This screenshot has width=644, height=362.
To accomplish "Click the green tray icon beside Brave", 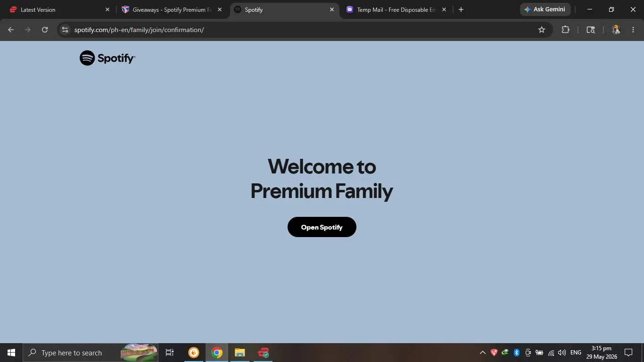I will [505, 353].
